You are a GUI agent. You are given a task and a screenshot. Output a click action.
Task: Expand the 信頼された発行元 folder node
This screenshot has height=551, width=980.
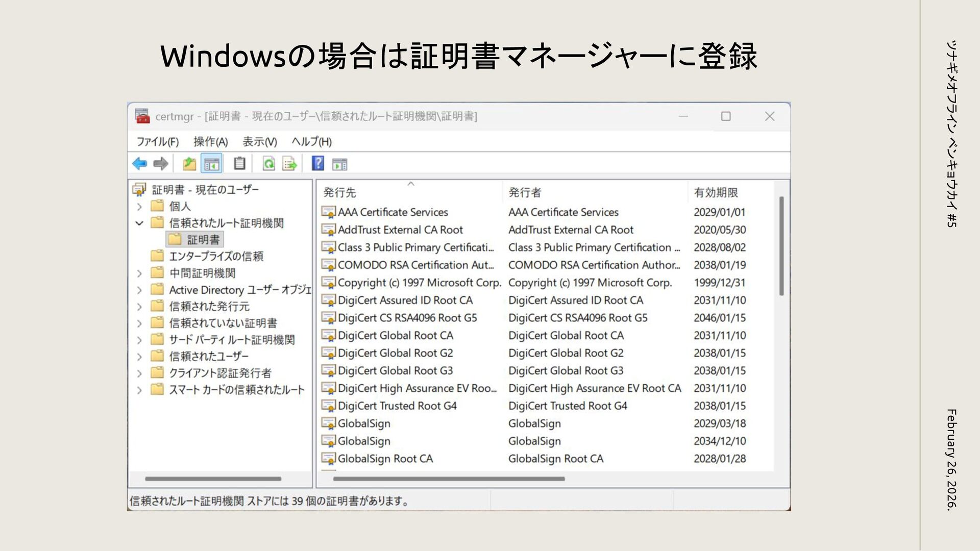click(x=139, y=307)
